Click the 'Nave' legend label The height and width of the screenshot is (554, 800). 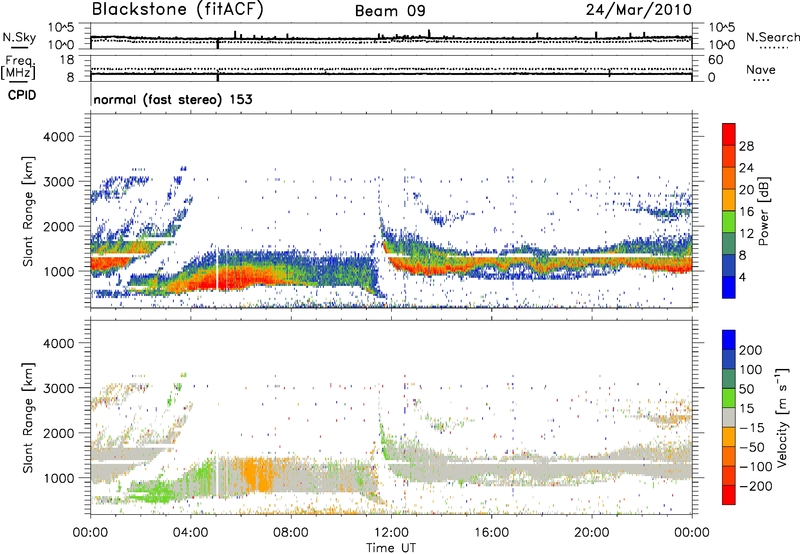pyautogui.click(x=761, y=70)
